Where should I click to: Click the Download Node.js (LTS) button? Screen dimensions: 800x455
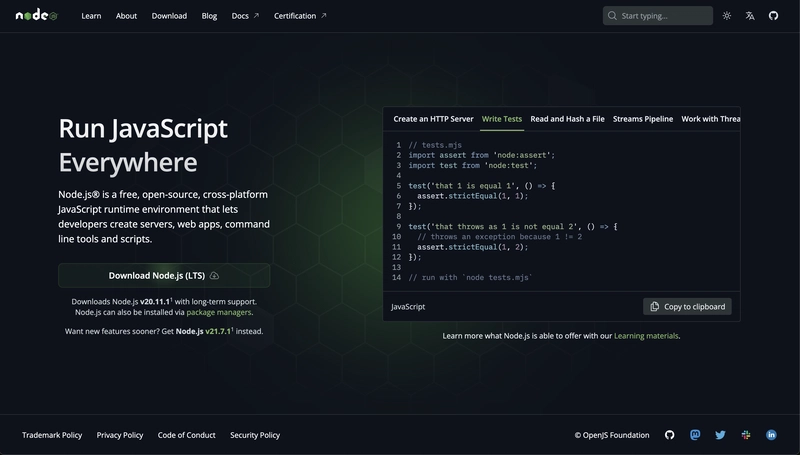pos(164,275)
